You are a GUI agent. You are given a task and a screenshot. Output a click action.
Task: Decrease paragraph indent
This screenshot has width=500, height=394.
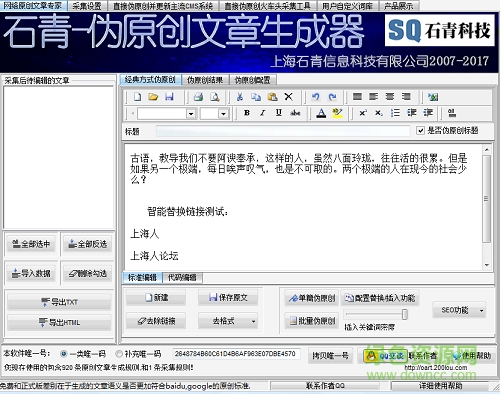(412, 113)
